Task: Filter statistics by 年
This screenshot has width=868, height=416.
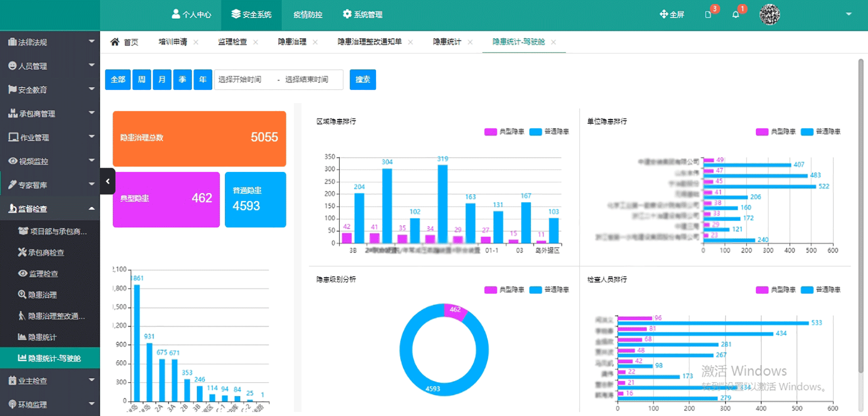Action: pyautogui.click(x=203, y=80)
